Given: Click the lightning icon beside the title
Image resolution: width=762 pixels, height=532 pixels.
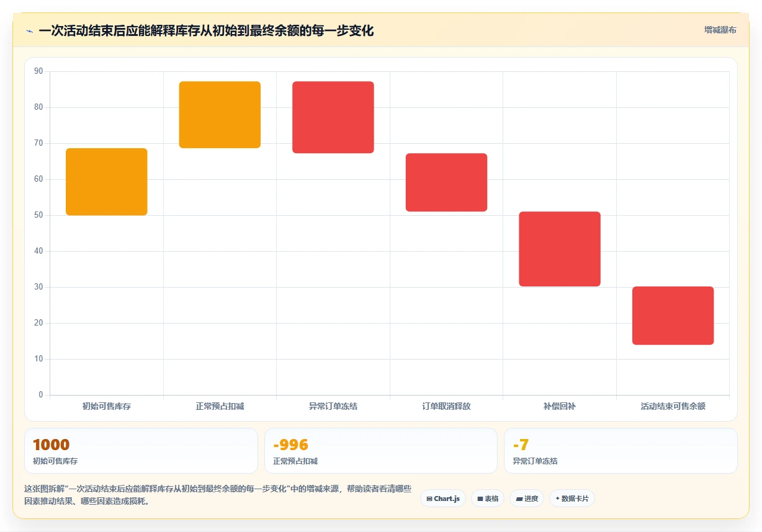Looking at the screenshot, I should click(30, 30).
